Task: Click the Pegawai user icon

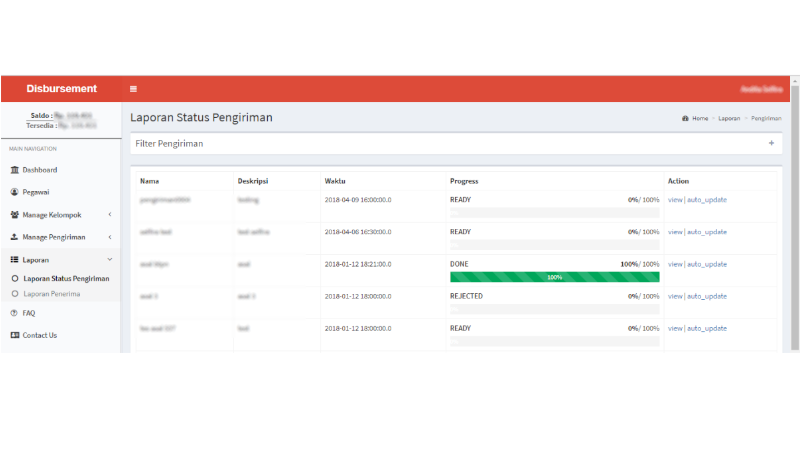Action: click(14, 192)
